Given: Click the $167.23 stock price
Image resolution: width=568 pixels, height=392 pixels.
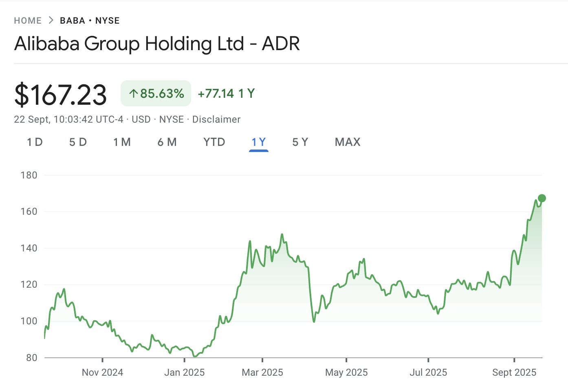Looking at the screenshot, I should pyautogui.click(x=60, y=95).
